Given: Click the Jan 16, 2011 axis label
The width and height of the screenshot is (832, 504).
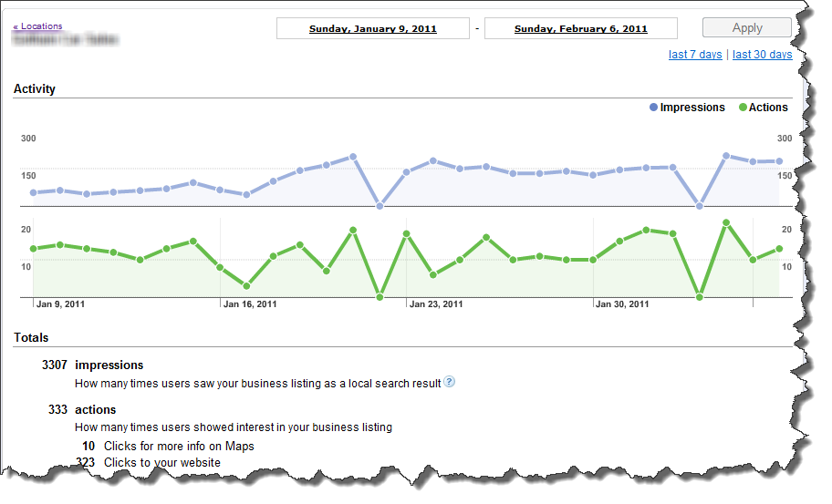Looking at the screenshot, I should 250,304.
